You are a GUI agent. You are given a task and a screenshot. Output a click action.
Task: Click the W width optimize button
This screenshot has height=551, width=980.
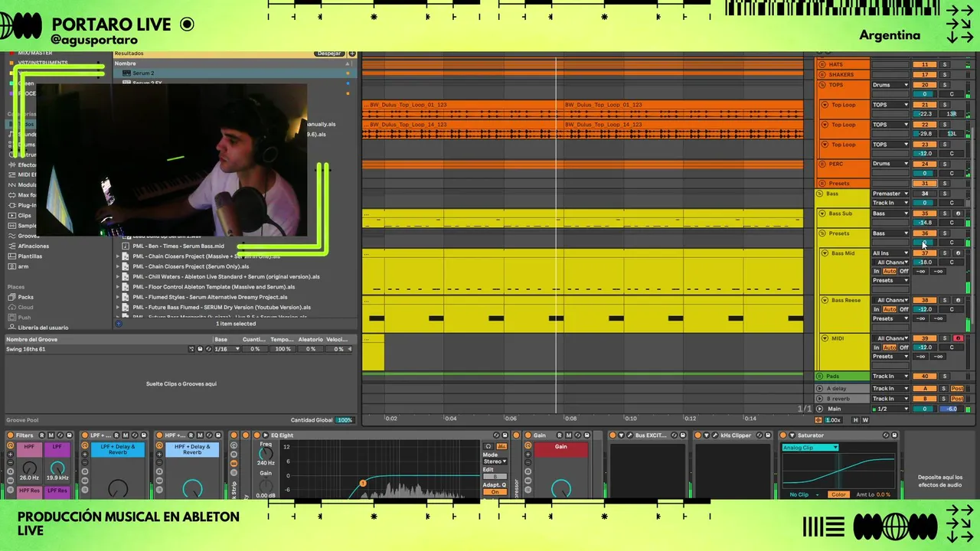[866, 420]
